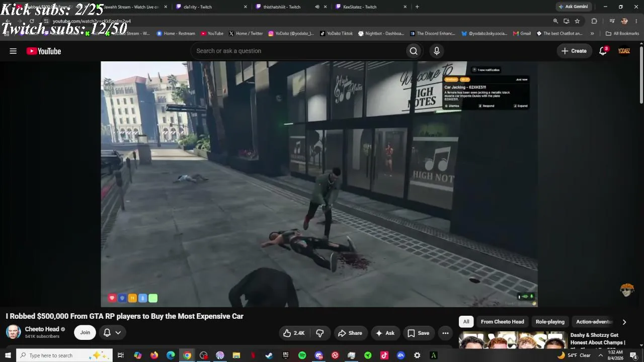Open Microsoft Edge from the taskbar

tap(171, 355)
